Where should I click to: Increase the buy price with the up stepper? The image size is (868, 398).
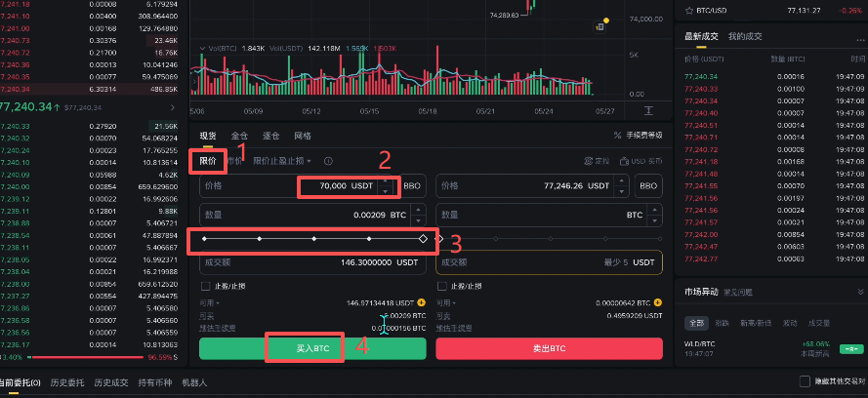(x=386, y=181)
